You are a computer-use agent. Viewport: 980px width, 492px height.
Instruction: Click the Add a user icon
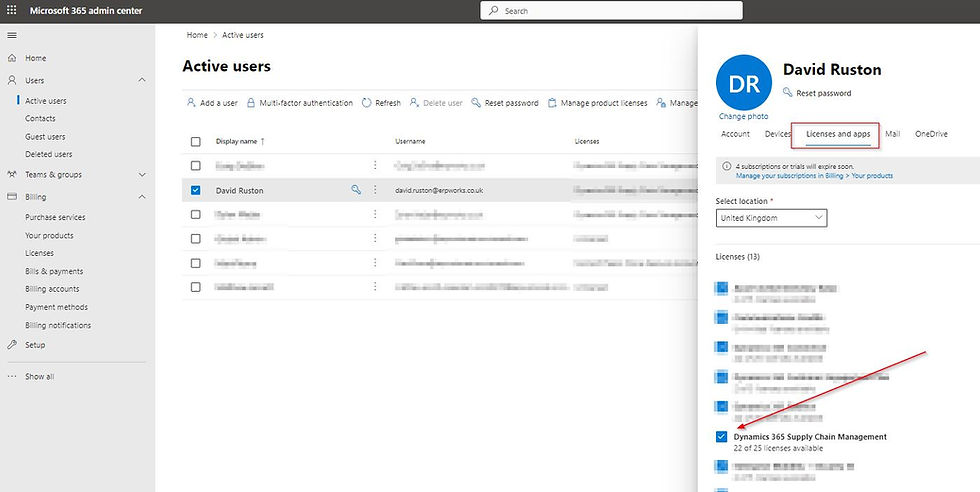pyautogui.click(x=191, y=103)
